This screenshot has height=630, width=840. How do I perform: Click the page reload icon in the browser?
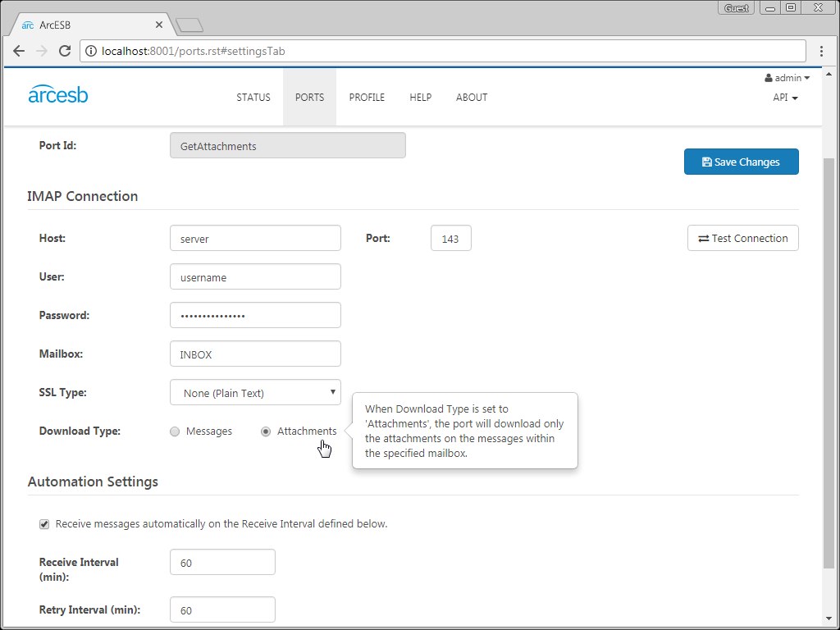tap(65, 51)
